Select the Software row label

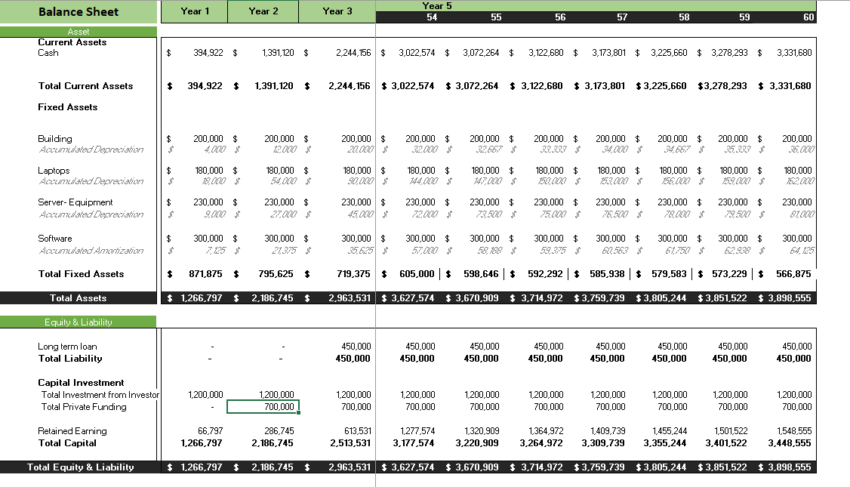point(55,239)
